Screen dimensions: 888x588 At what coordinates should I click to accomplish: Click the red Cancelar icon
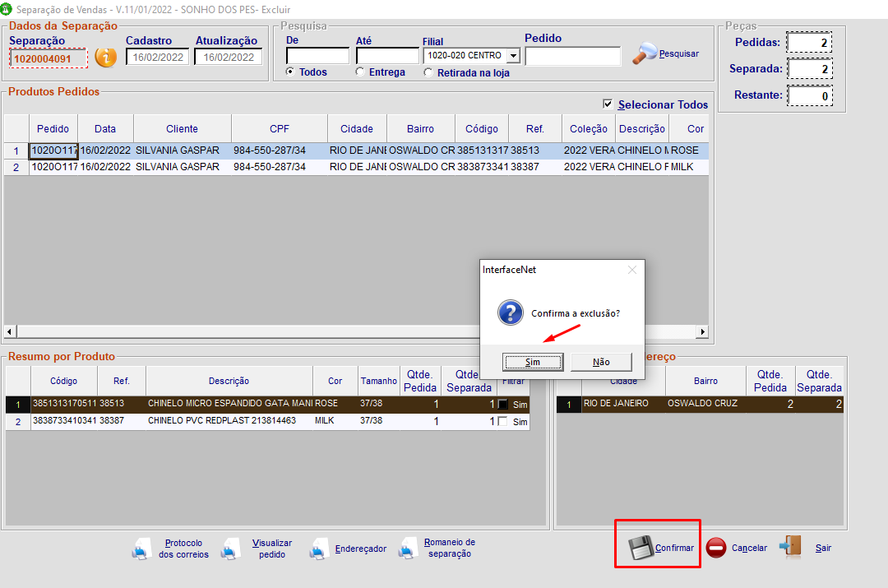click(716, 549)
